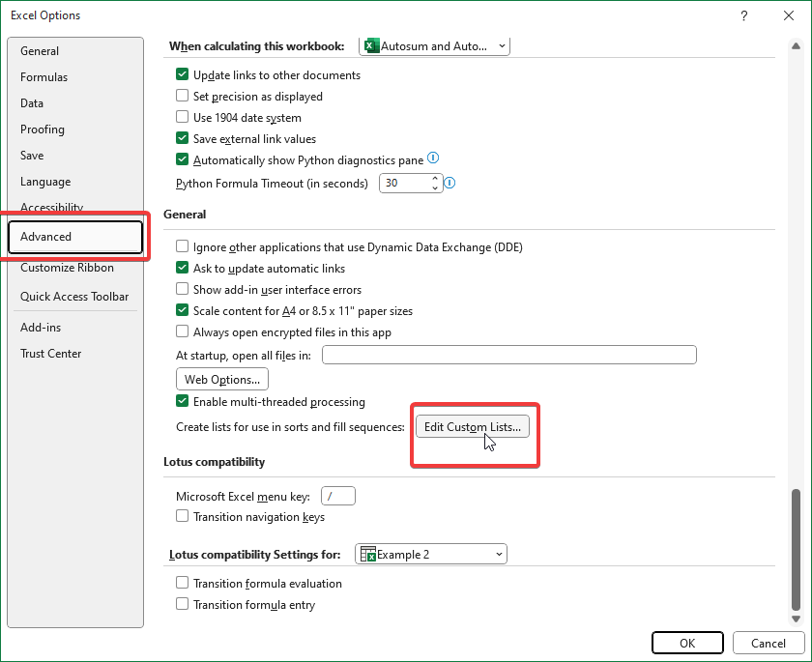Viewport: 812px width, 662px height.
Task: Enable Use 1904 date system
Action: [182, 118]
